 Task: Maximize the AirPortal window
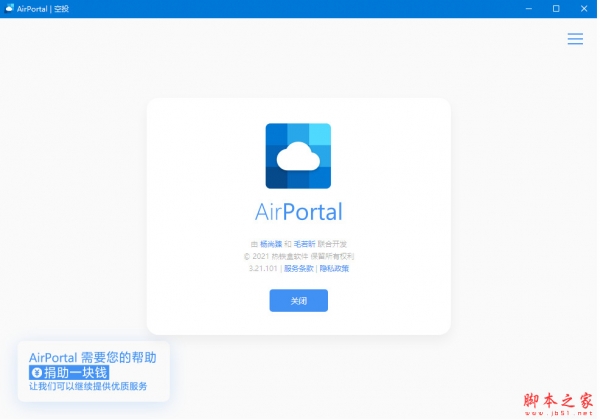pos(556,8)
